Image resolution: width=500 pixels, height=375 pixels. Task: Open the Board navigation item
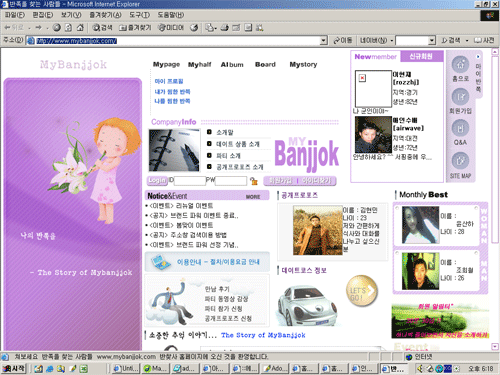265,64
